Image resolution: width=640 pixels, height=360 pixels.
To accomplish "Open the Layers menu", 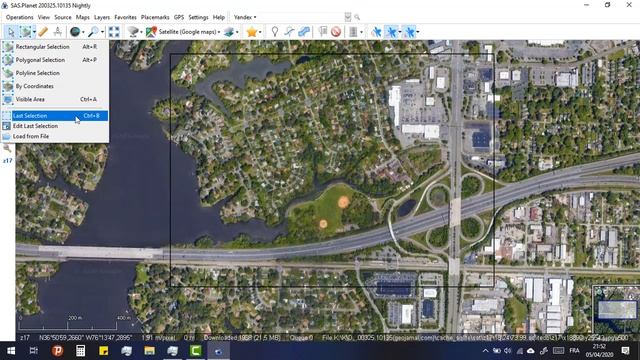I will click(102, 17).
